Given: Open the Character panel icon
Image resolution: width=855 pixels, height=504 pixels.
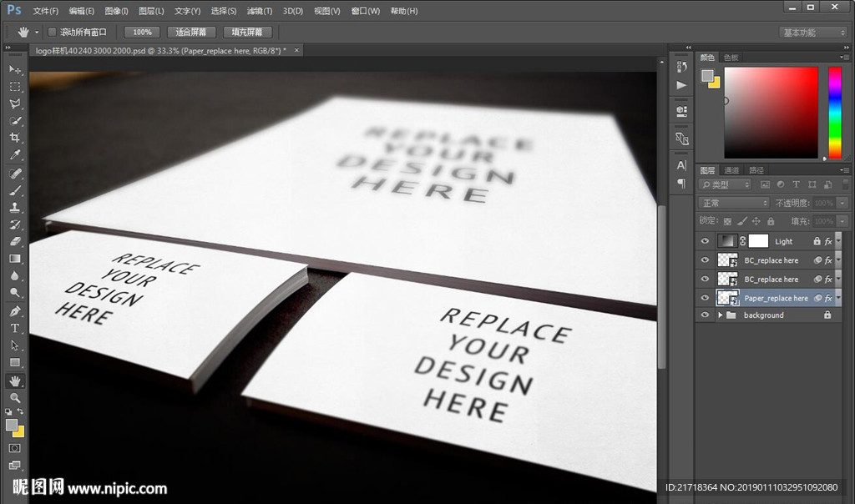Looking at the screenshot, I should (x=681, y=165).
